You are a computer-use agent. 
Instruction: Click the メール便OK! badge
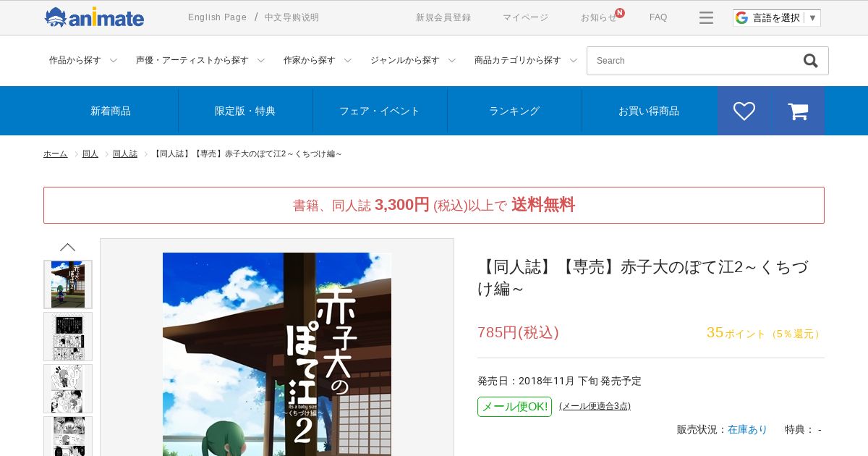pos(514,407)
